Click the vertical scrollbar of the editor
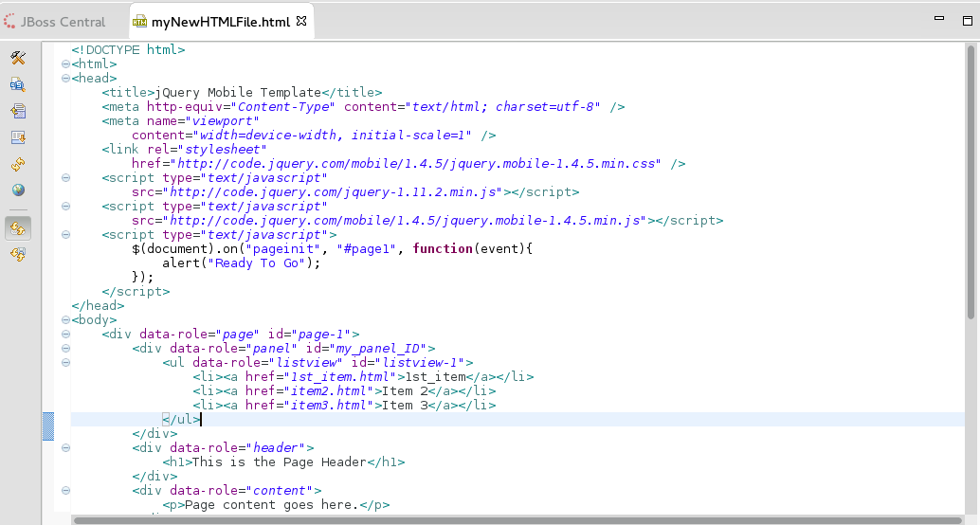 click(971, 181)
